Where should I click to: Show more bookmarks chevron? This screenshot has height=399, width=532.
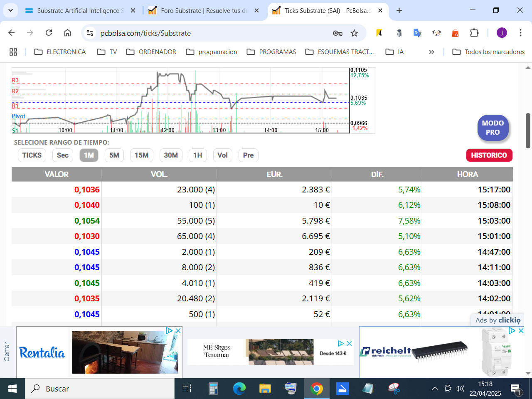coord(431,52)
